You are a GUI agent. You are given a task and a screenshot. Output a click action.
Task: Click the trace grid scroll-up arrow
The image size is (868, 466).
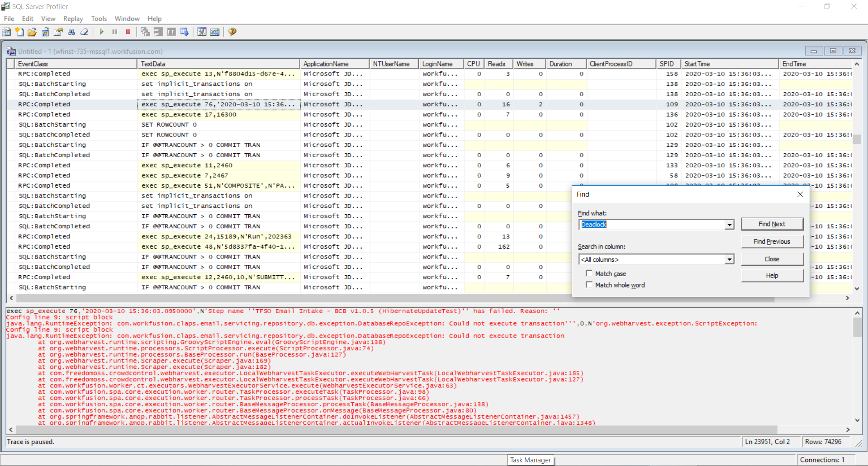857,64
